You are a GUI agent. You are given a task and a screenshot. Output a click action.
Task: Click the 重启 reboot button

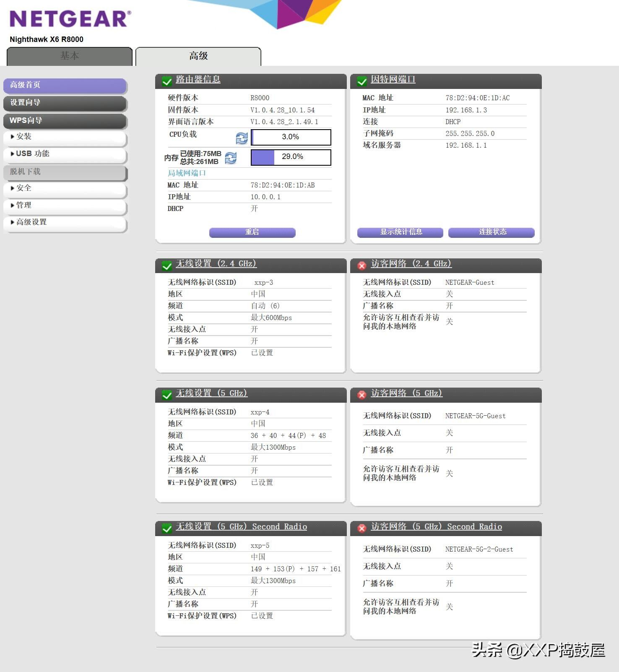point(252,232)
